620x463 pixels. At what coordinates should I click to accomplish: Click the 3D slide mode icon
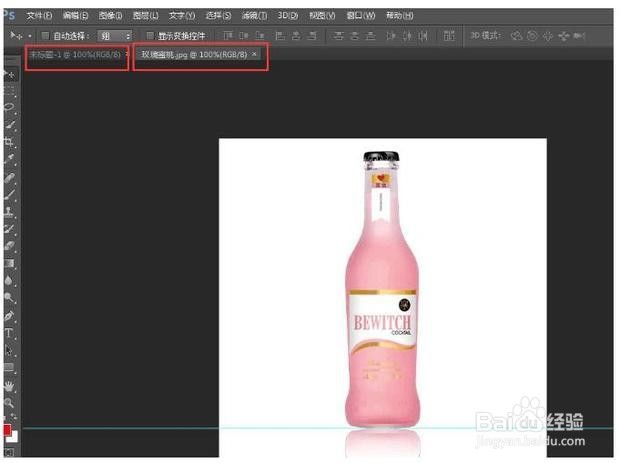(563, 36)
